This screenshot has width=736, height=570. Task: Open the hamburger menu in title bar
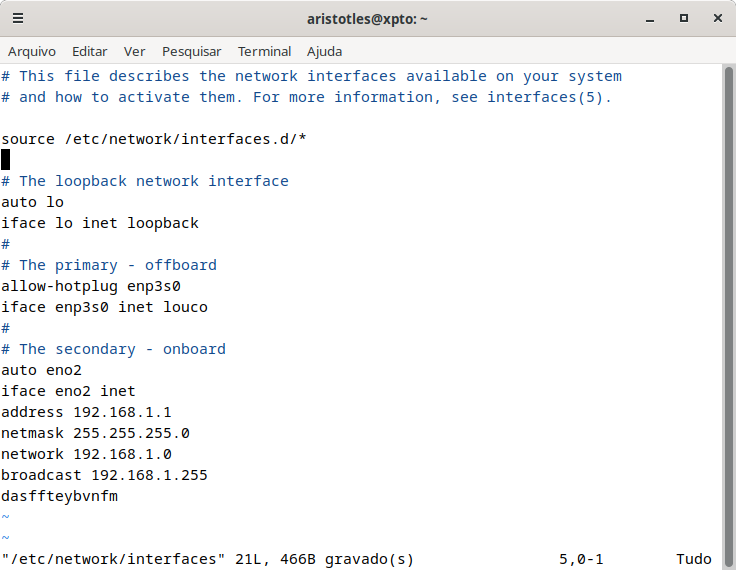(18, 19)
